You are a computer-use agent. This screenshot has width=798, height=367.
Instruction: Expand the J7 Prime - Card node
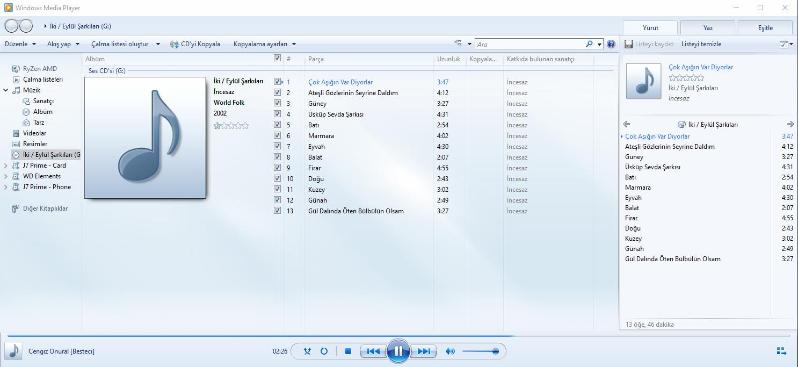[x=6, y=165]
